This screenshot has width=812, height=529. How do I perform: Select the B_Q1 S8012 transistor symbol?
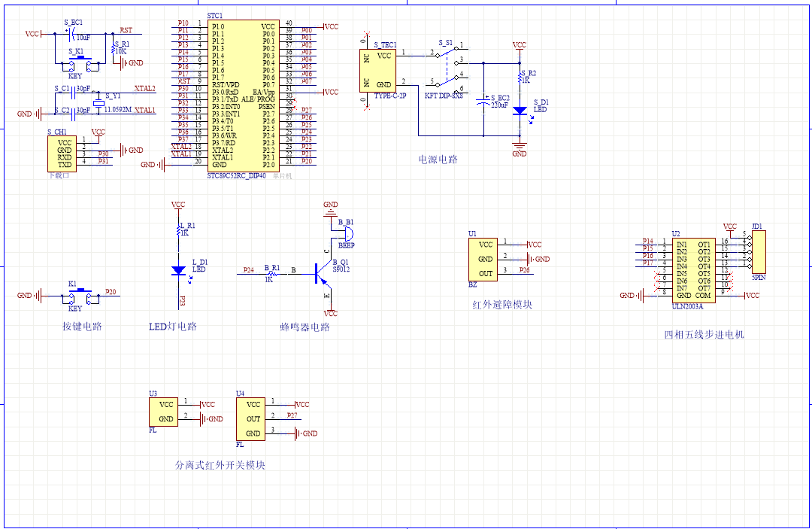pyautogui.click(x=322, y=275)
